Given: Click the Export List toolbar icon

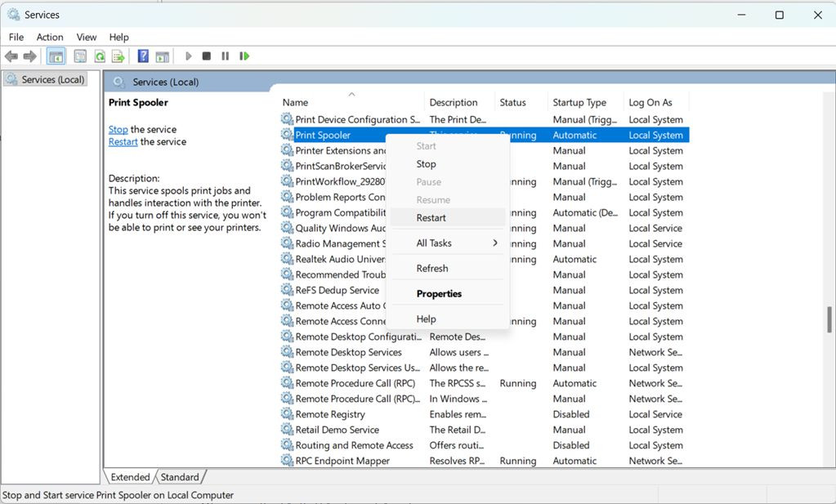Looking at the screenshot, I should point(118,56).
